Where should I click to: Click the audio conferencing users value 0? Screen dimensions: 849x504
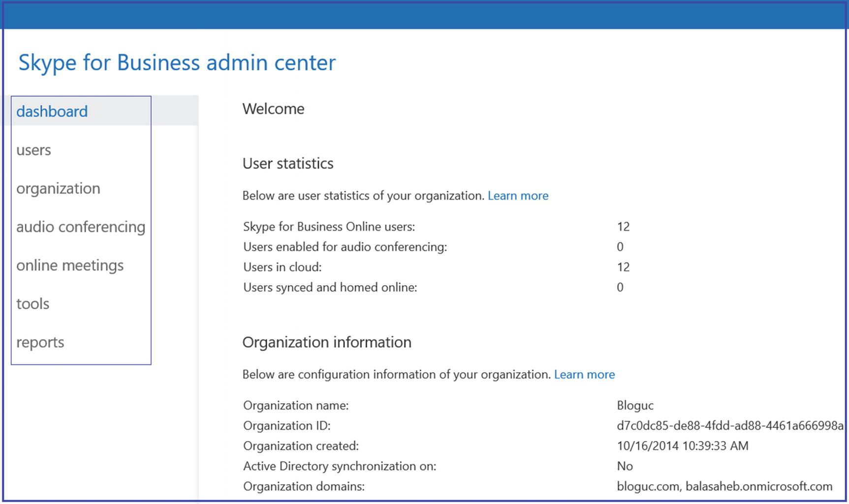pos(620,247)
